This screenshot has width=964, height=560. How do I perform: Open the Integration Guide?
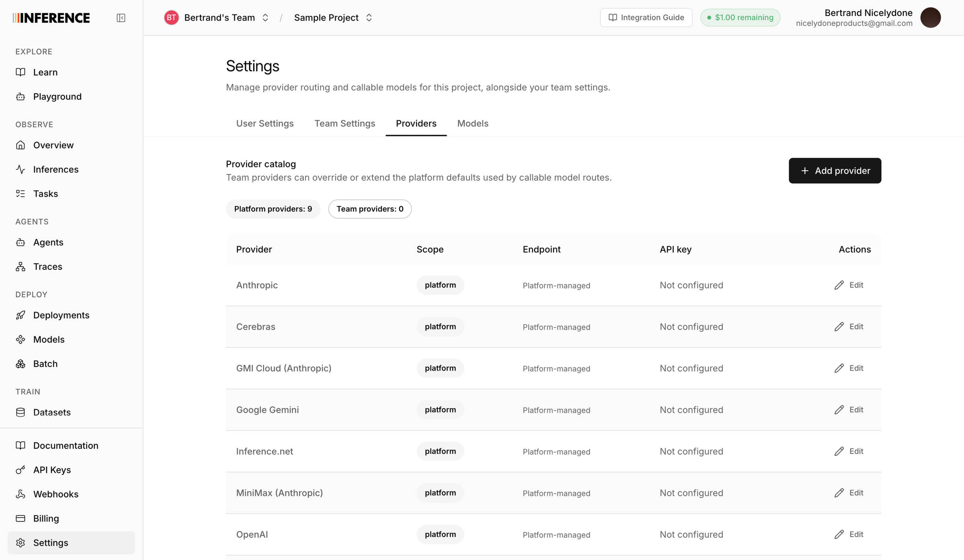coord(646,18)
